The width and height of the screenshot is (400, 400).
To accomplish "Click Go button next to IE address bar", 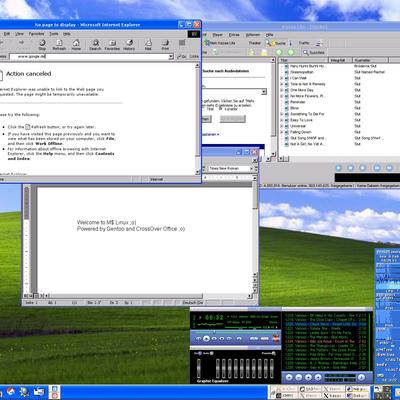I will click(x=182, y=57).
